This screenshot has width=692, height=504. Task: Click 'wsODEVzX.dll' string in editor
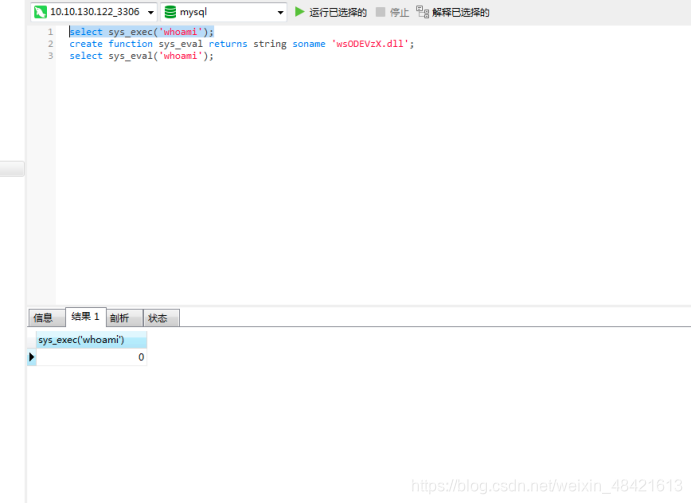click(x=370, y=44)
